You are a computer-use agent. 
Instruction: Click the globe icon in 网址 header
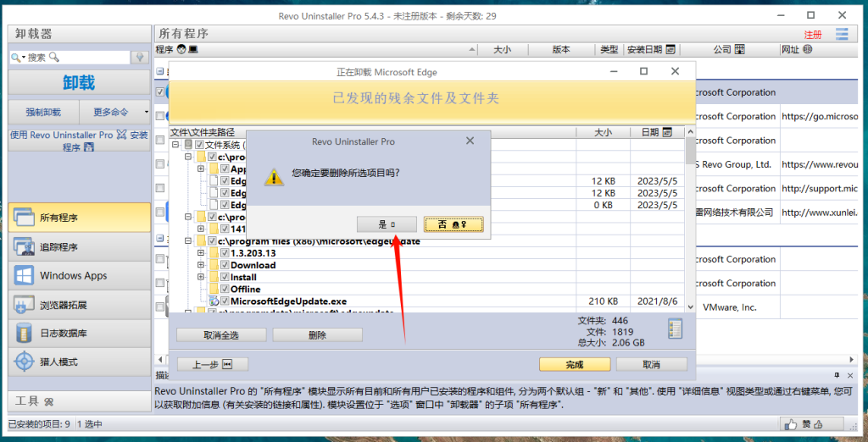(x=807, y=50)
